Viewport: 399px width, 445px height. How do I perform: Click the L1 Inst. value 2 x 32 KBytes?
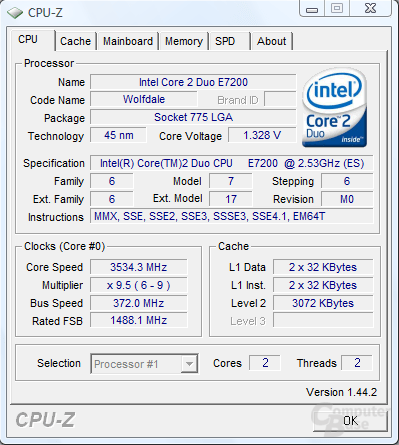point(323,285)
